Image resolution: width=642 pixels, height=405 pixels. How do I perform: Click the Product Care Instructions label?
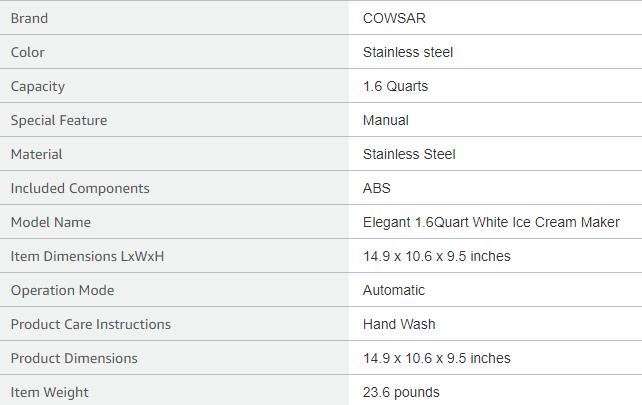coord(91,324)
